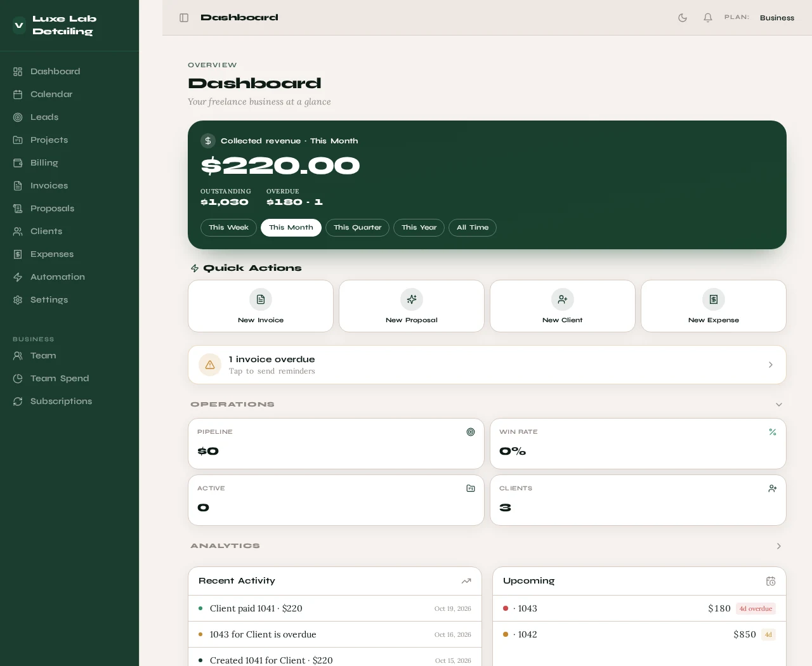Click the overdue warning triangle icon

pos(210,365)
